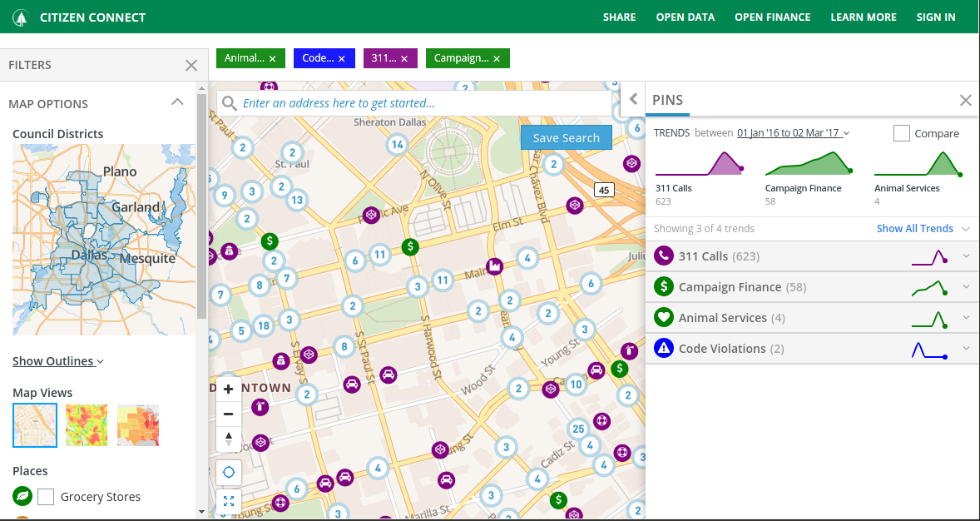
Task: Collapse the Map Options section
Action: [177, 102]
